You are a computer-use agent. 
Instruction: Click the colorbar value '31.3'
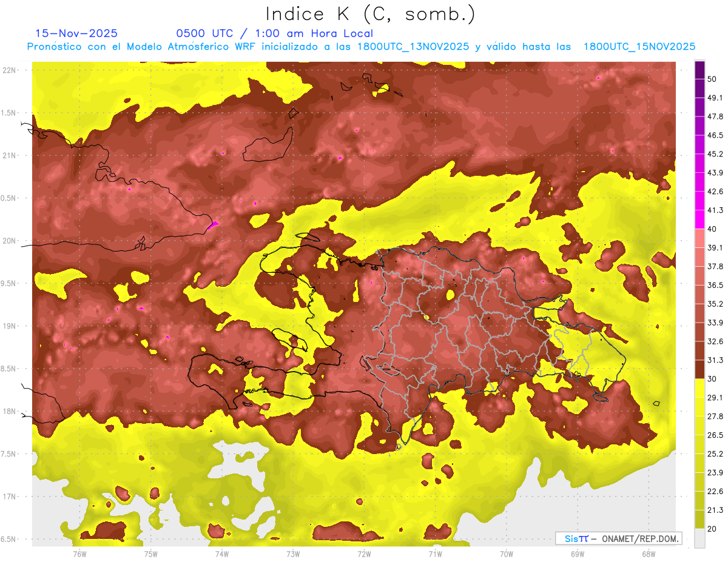click(x=716, y=360)
